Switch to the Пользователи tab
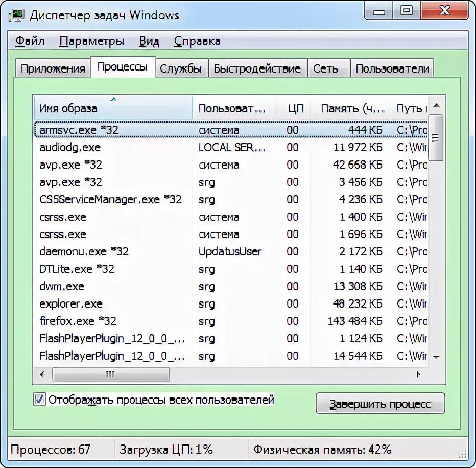Viewport: 476px width, 468px height. click(392, 68)
